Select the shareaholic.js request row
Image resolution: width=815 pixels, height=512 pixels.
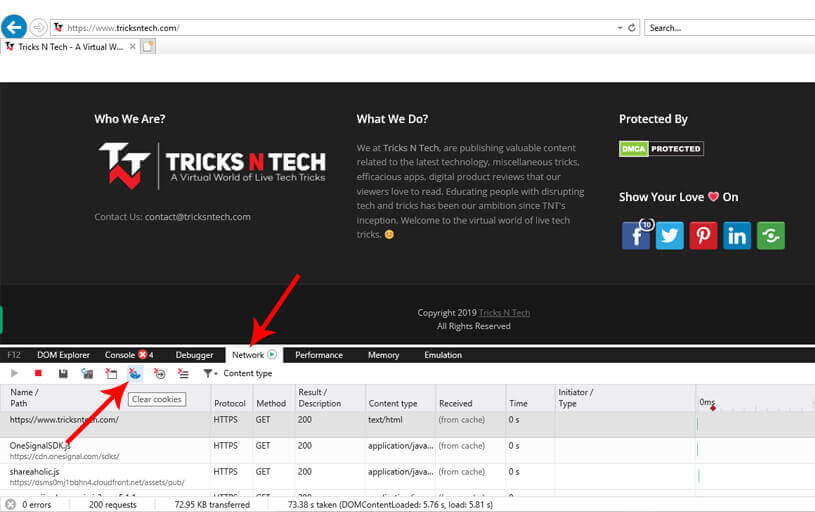click(x=408, y=476)
